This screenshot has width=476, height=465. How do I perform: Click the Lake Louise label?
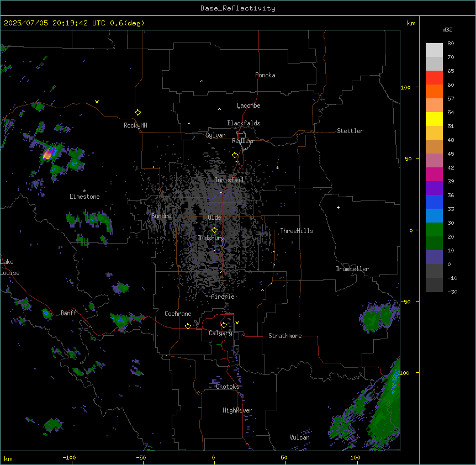click(9, 267)
